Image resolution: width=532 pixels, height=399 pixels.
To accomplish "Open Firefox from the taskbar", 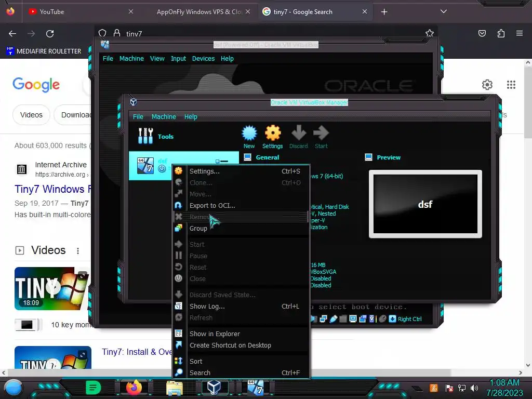I will click(x=134, y=388).
